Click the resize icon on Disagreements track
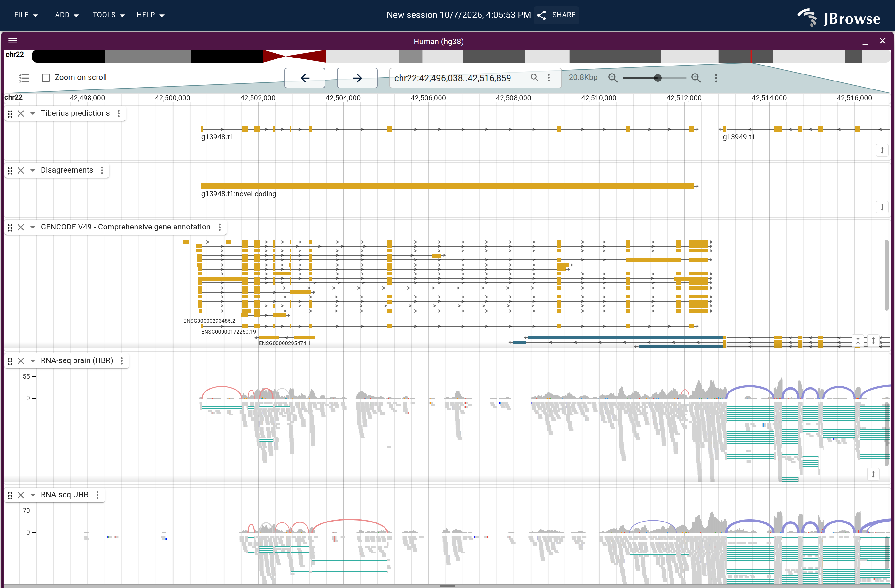This screenshot has width=895, height=588. pyautogui.click(x=882, y=207)
